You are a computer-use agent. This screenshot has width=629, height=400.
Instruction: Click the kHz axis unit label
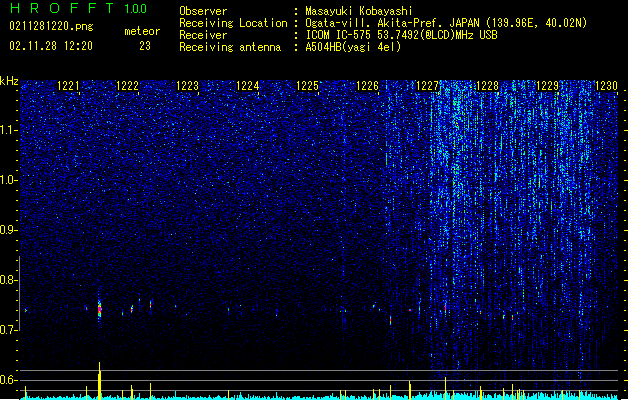tap(9, 81)
